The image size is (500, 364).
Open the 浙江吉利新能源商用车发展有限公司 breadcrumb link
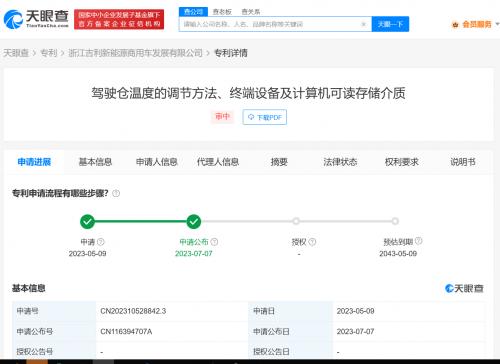click(x=135, y=53)
